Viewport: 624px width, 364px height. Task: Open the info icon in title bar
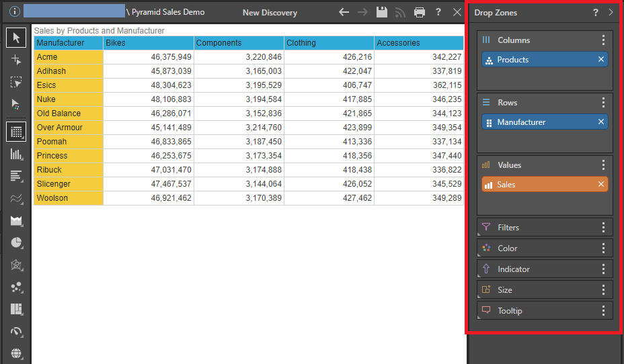pyautogui.click(x=14, y=11)
